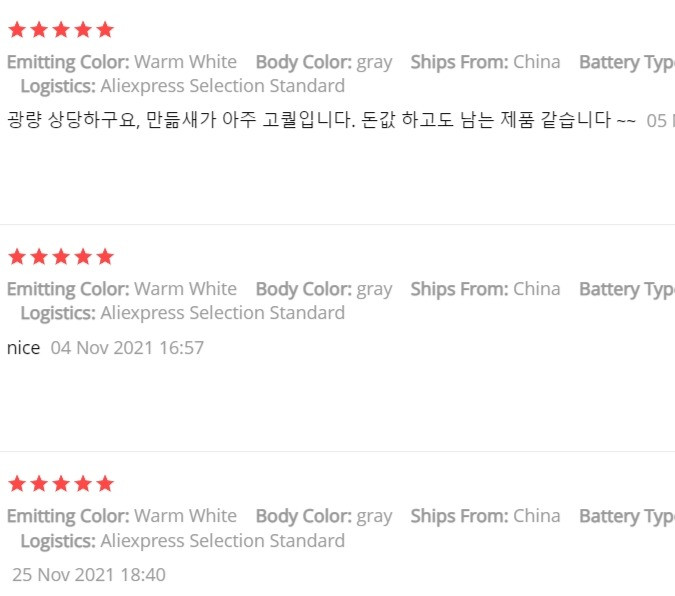
Task: Click first star of the "nice" review
Action: [17, 257]
